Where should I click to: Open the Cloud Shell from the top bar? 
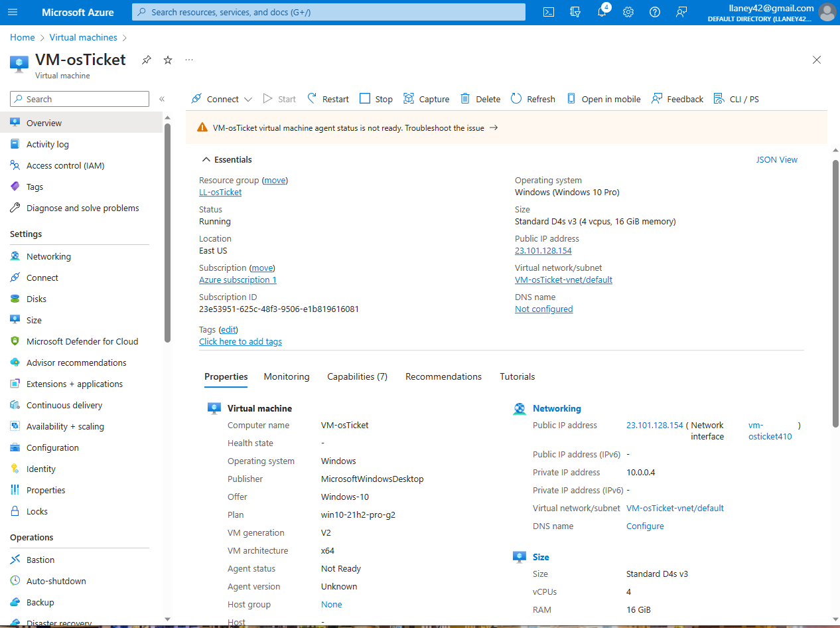pos(548,11)
